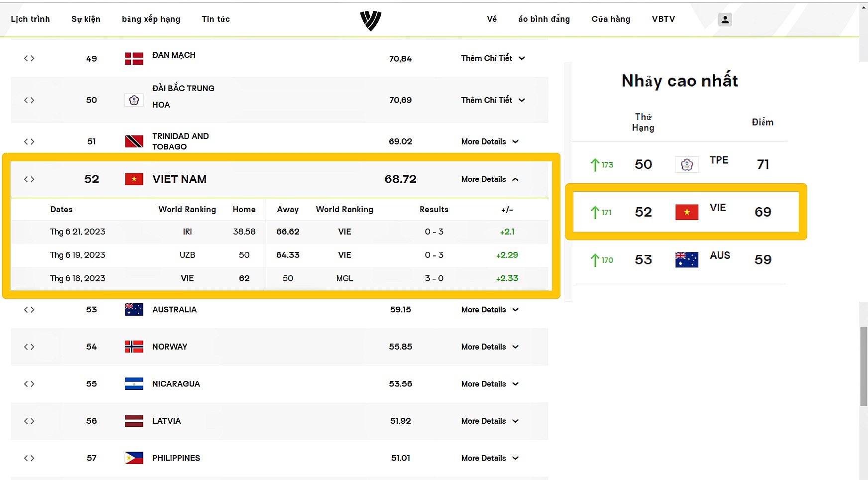Click rank change icon for row 51

[29, 141]
